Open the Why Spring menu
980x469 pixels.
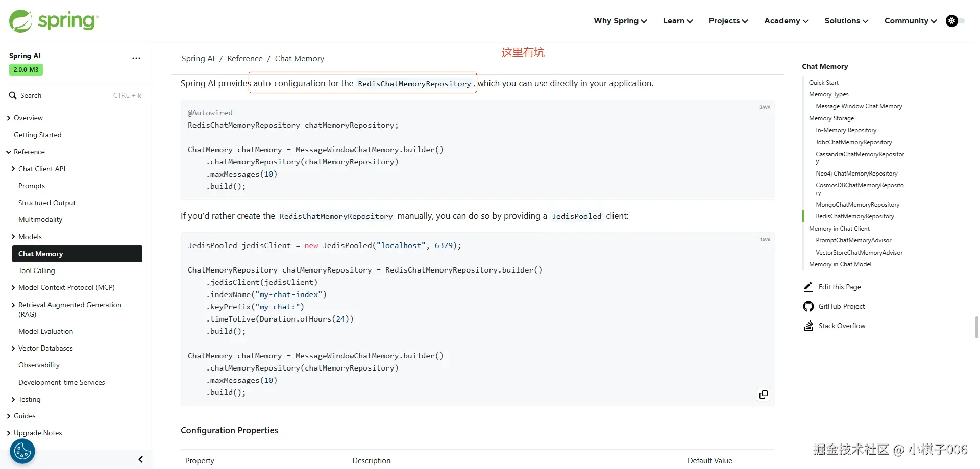tap(620, 21)
